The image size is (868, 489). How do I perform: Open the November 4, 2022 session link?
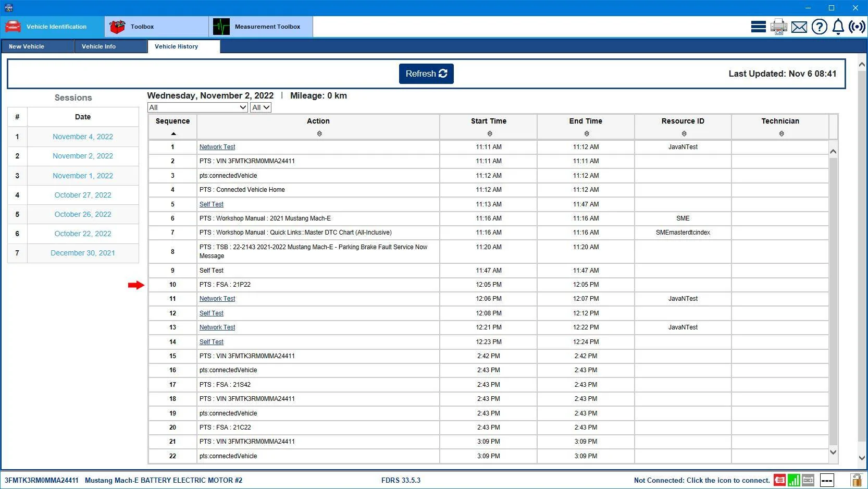[x=83, y=137]
